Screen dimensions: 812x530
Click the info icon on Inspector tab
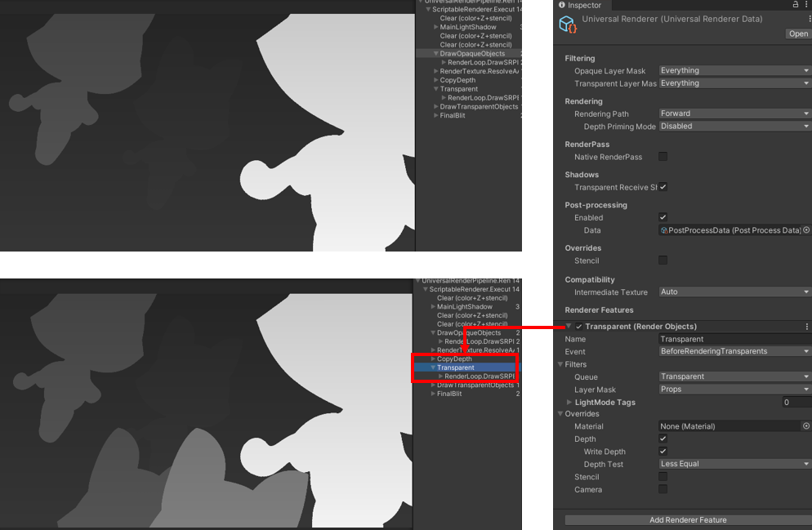[x=562, y=5]
